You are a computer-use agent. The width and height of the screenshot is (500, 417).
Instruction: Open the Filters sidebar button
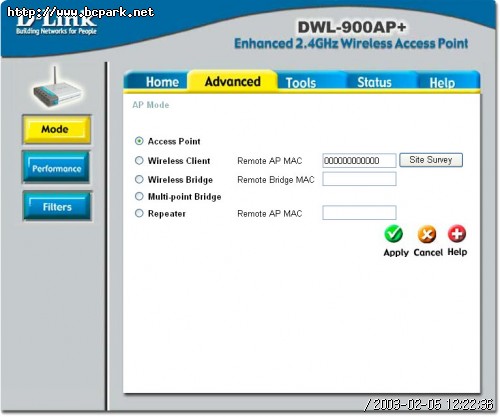click(x=57, y=207)
